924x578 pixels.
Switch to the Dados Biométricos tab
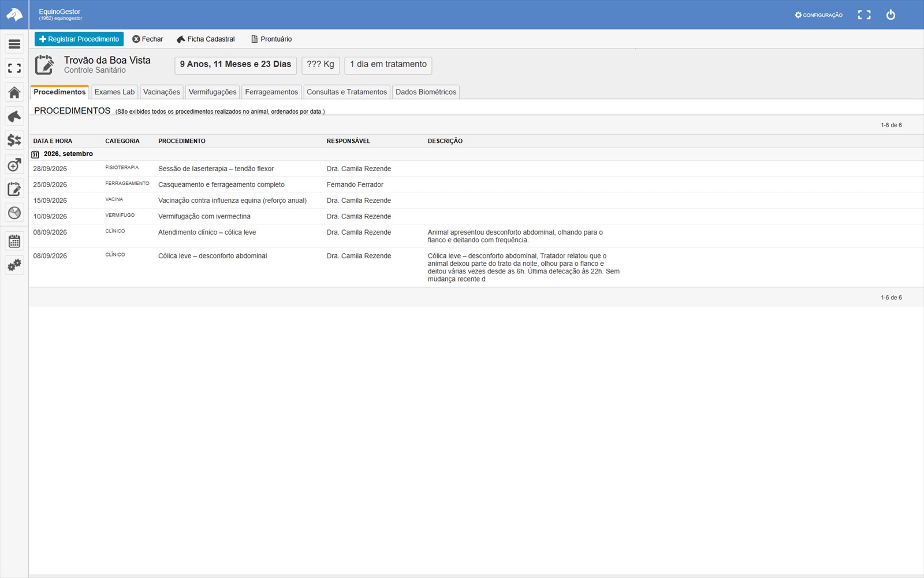click(x=426, y=92)
